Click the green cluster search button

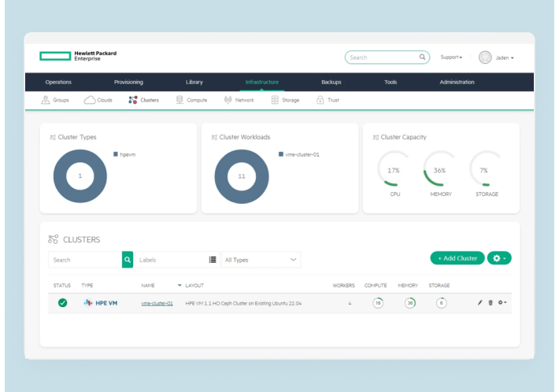tap(128, 260)
